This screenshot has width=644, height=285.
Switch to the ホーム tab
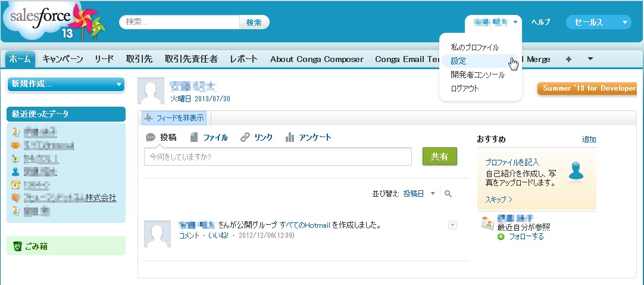(20, 59)
